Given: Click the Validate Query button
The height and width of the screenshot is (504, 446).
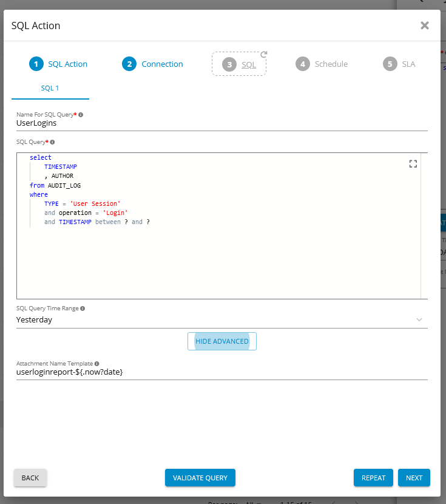Looking at the screenshot, I should [200, 478].
